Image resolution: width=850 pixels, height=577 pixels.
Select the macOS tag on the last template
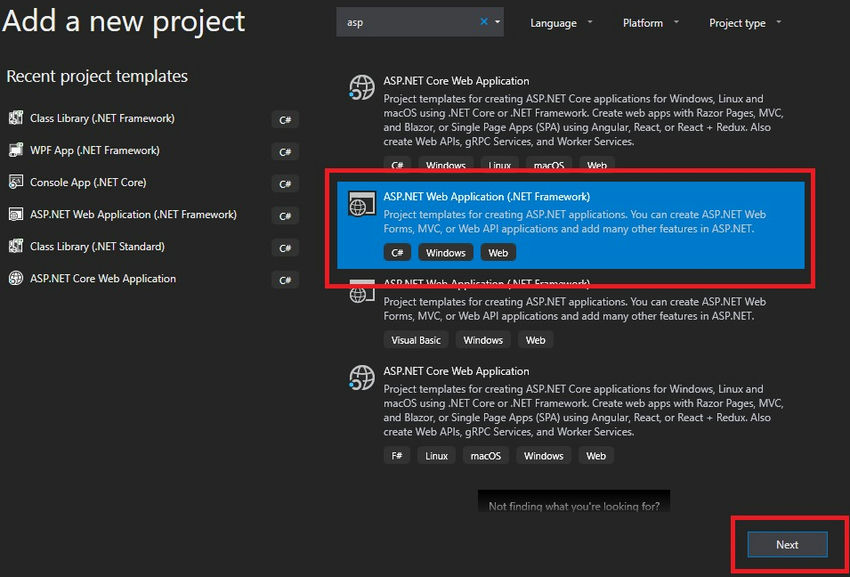click(x=485, y=455)
